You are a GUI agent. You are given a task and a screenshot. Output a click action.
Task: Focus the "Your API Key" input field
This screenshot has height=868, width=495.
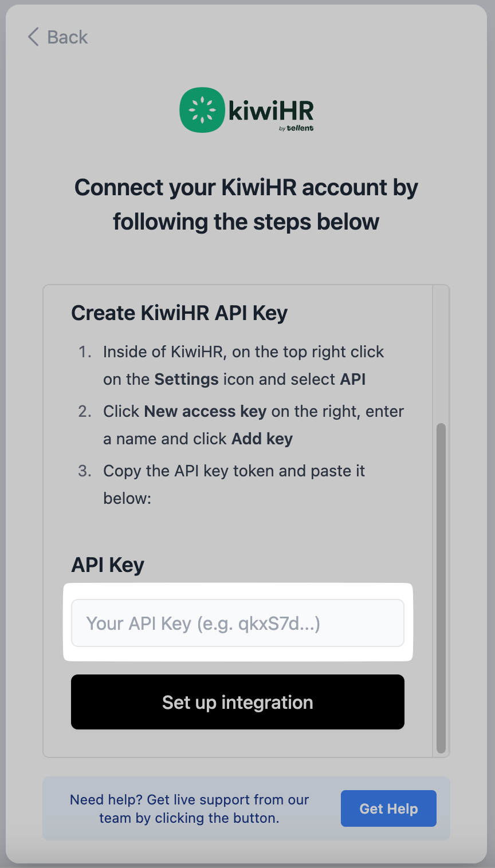click(x=237, y=623)
